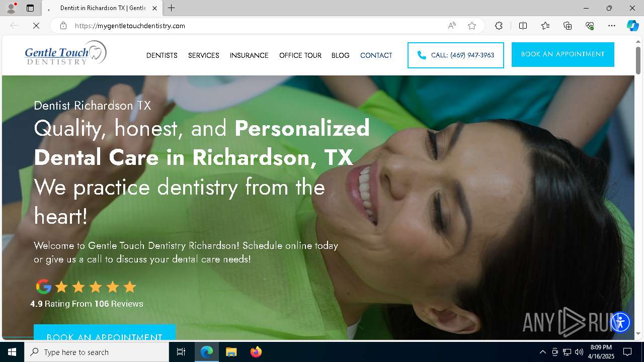This screenshot has height=362, width=644.
Task: Click 'Dentist Richardson TX' heading text
Action: [x=93, y=106]
